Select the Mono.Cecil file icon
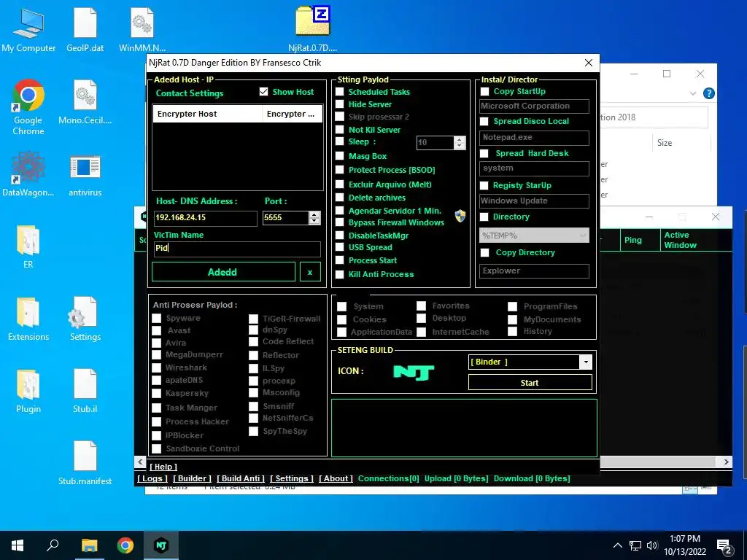The width and height of the screenshot is (747, 560). click(x=85, y=102)
